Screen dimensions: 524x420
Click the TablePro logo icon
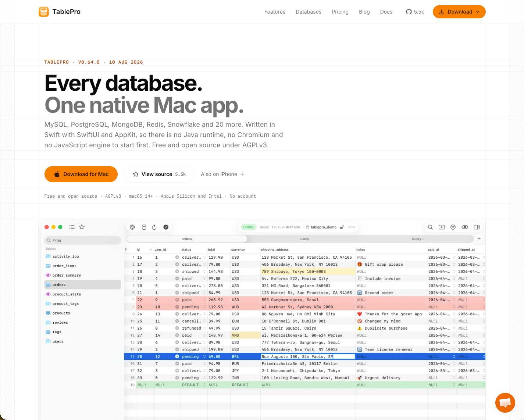(x=44, y=12)
